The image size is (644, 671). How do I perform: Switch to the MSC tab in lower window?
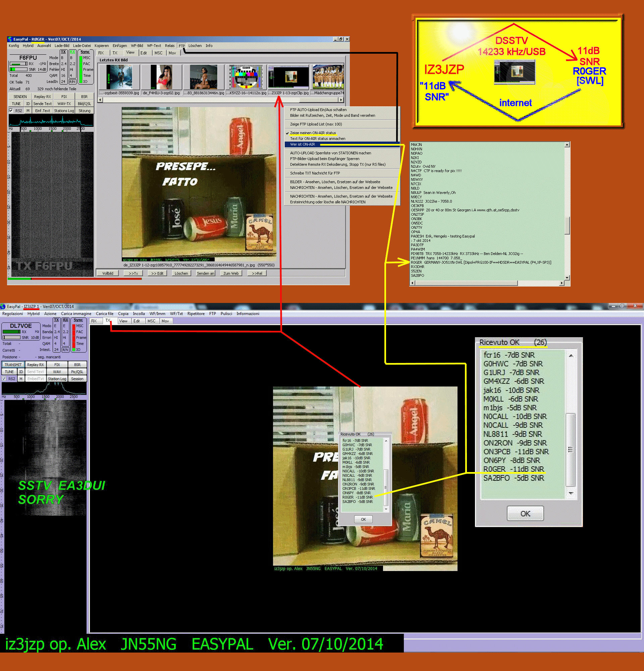point(151,321)
